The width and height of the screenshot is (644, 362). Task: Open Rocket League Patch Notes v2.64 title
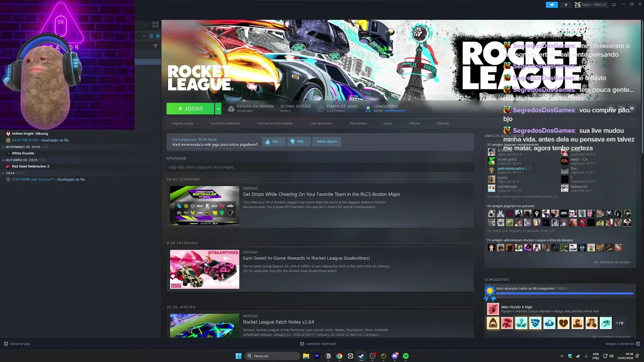[278, 322]
